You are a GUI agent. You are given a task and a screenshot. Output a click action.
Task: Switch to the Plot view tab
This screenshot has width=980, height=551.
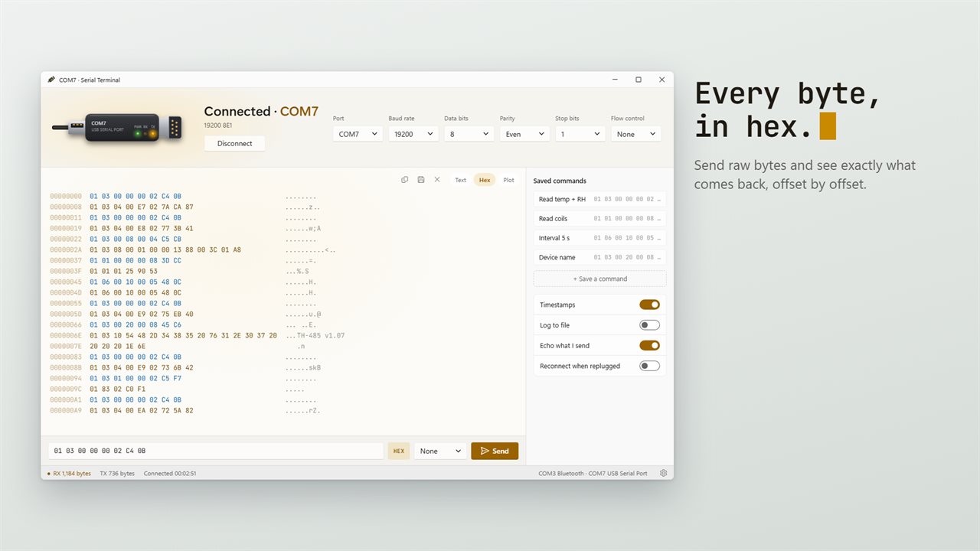coord(509,180)
